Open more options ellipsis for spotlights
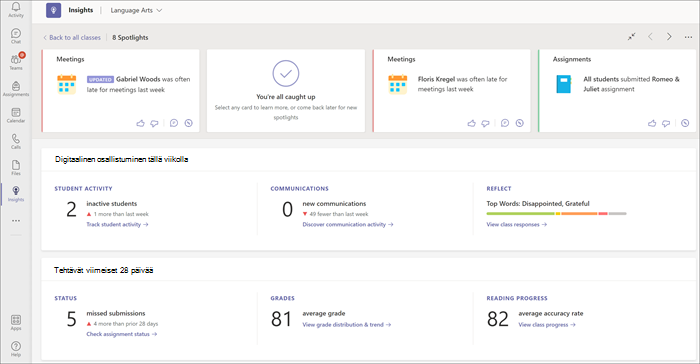Screen dimensions: 700x364 [x=688, y=37]
